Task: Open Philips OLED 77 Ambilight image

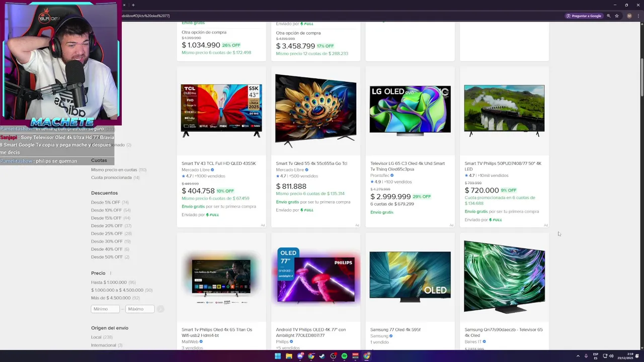Action: [x=315, y=276]
